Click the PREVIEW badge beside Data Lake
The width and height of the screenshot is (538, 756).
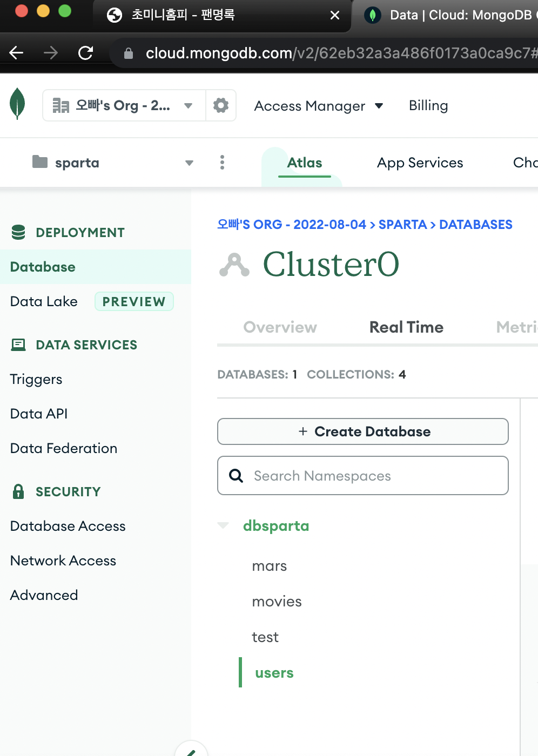pyautogui.click(x=134, y=301)
